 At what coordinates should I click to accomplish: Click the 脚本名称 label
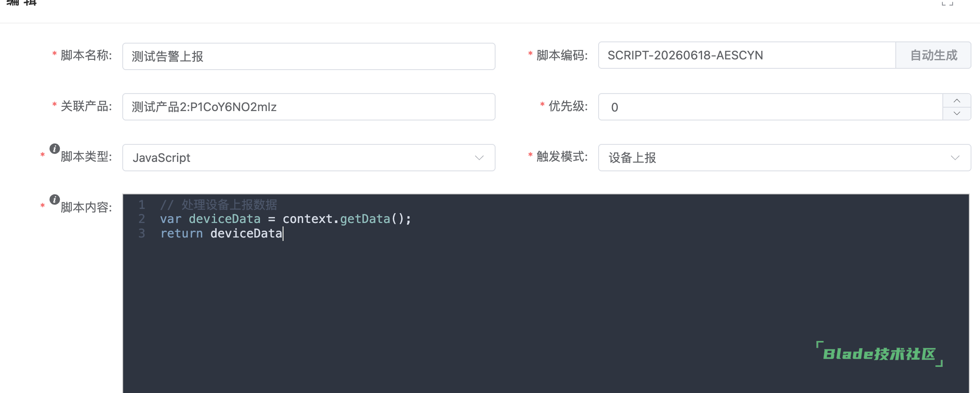(x=86, y=56)
